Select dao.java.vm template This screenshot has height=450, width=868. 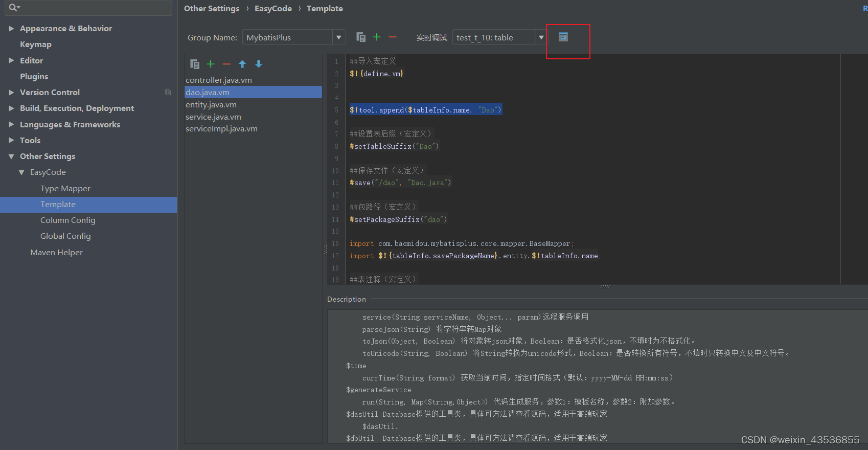point(253,92)
